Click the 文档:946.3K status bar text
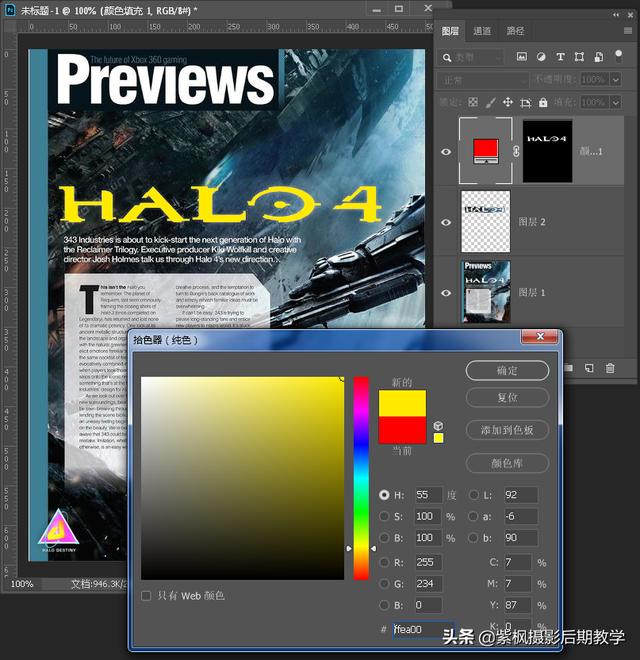 tap(99, 584)
